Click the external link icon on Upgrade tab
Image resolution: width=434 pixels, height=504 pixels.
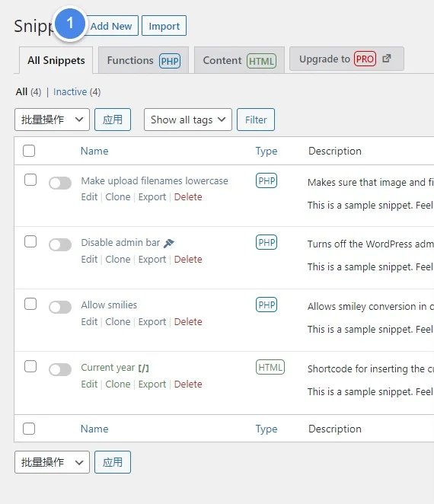click(x=387, y=59)
